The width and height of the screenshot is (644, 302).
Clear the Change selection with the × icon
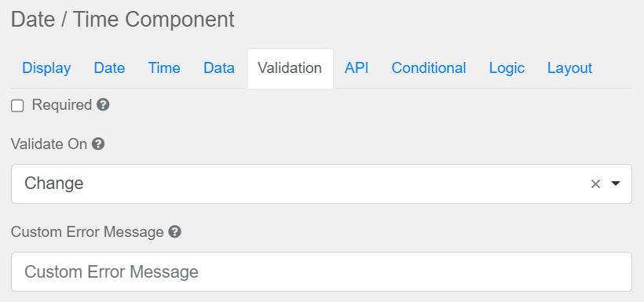tap(595, 184)
